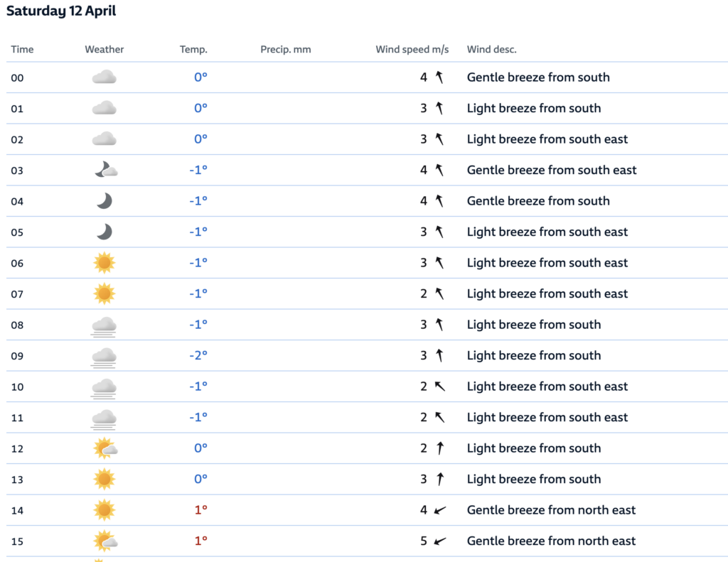Click the fog icon in the 11 row
This screenshot has height=562, width=728.
click(105, 418)
